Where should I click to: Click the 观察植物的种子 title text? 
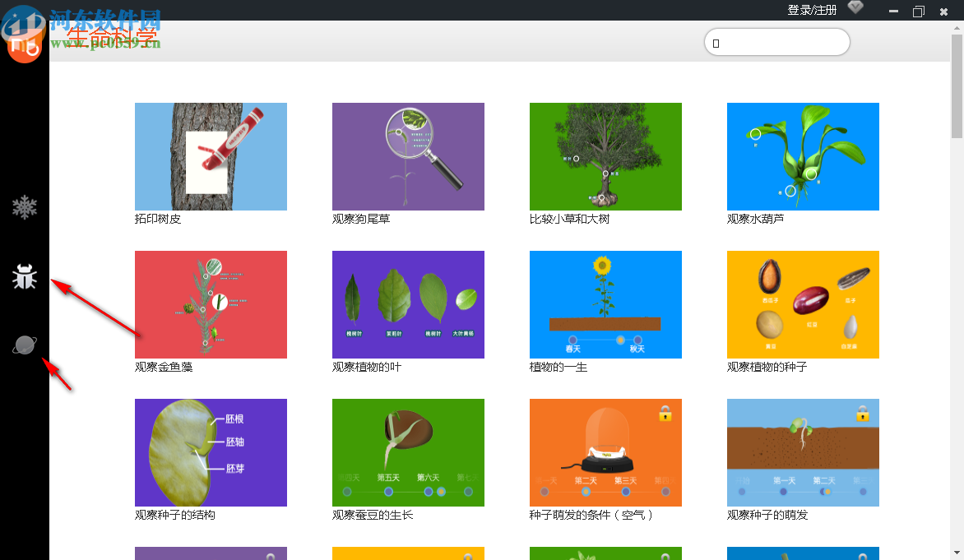767,367
